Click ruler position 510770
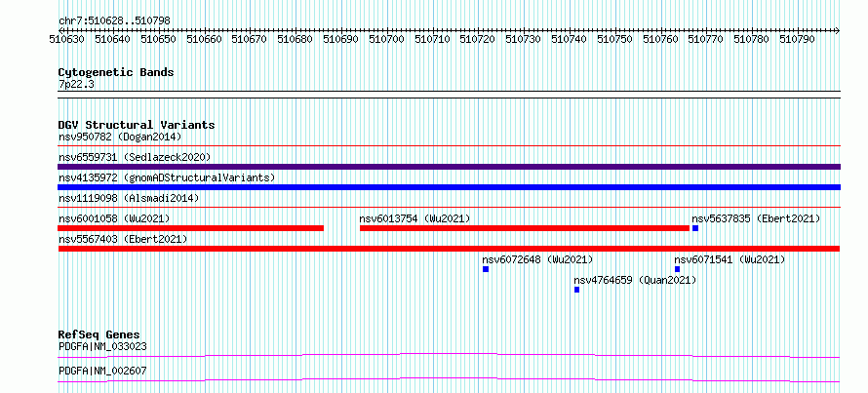868x393 pixels. 706,39
